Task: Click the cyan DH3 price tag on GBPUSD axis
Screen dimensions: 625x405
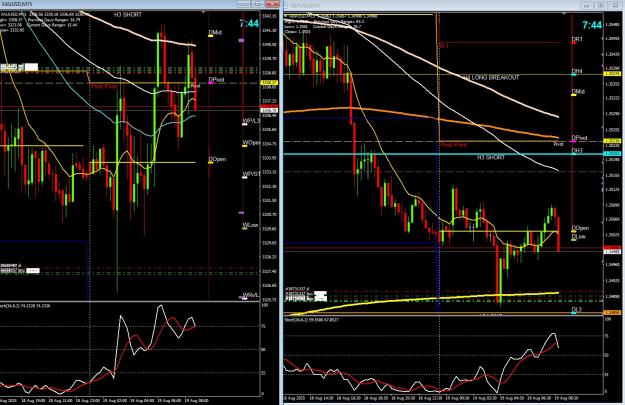Action: [x=612, y=153]
